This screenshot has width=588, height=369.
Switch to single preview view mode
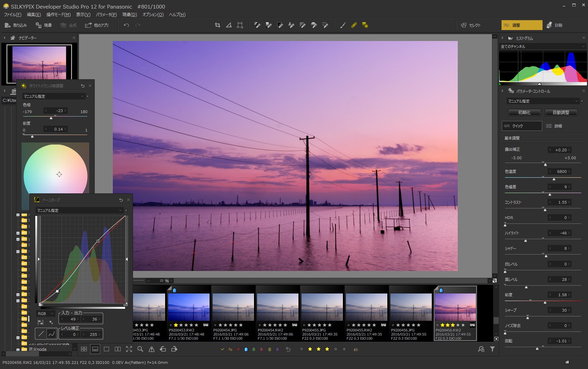click(106, 349)
